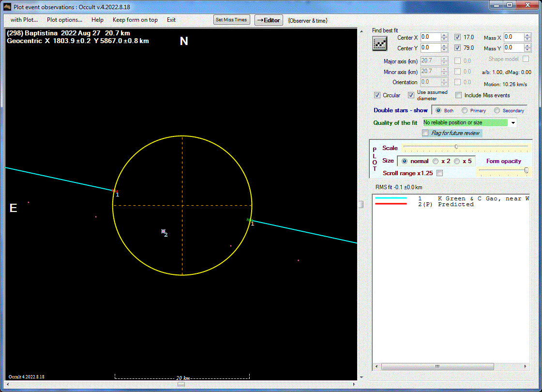Click observer list scroll left arrow
Screen dimensions: 542x392
click(377, 366)
